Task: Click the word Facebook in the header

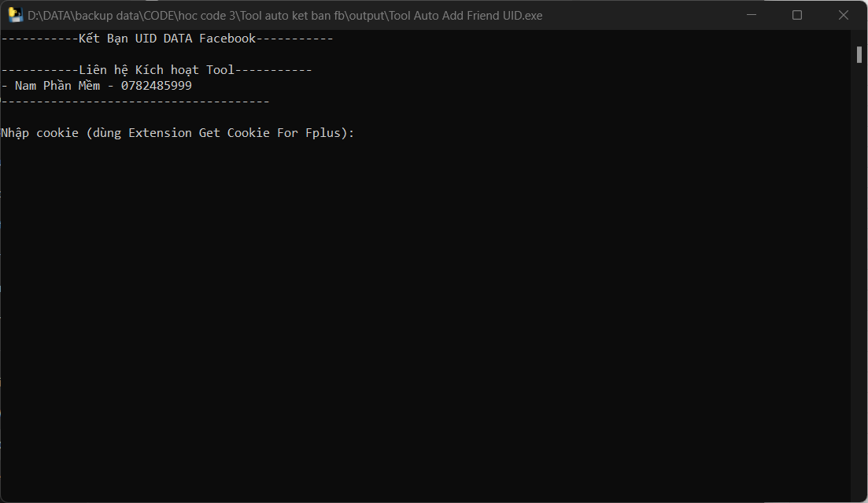Action: [x=227, y=39]
